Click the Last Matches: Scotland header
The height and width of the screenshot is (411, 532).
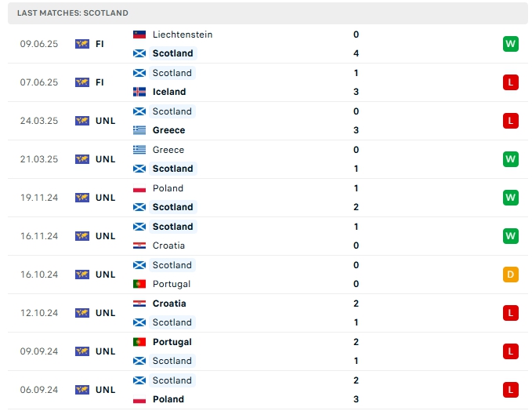[x=73, y=13]
